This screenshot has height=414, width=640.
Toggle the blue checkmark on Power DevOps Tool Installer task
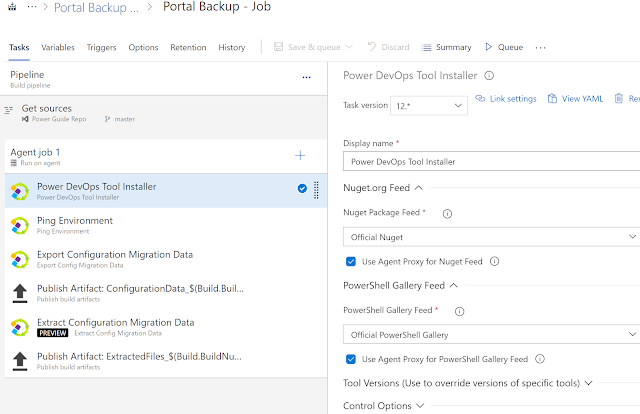pos(302,188)
